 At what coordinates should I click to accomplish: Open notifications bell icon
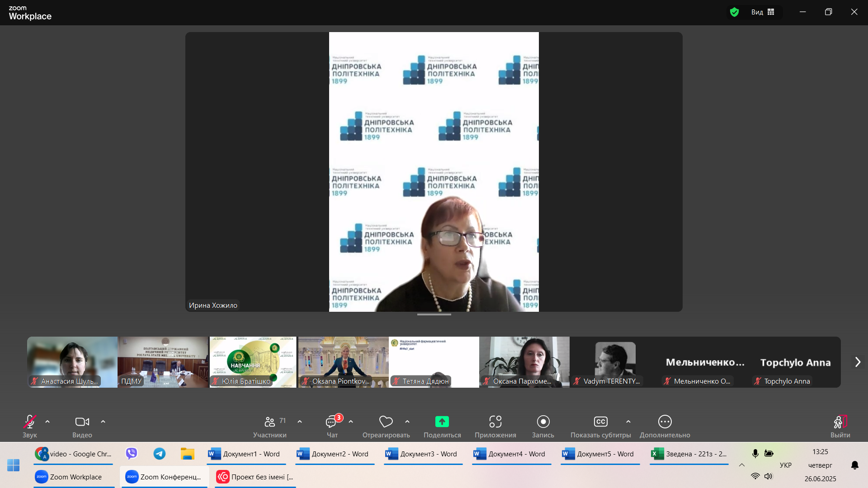[x=855, y=465]
